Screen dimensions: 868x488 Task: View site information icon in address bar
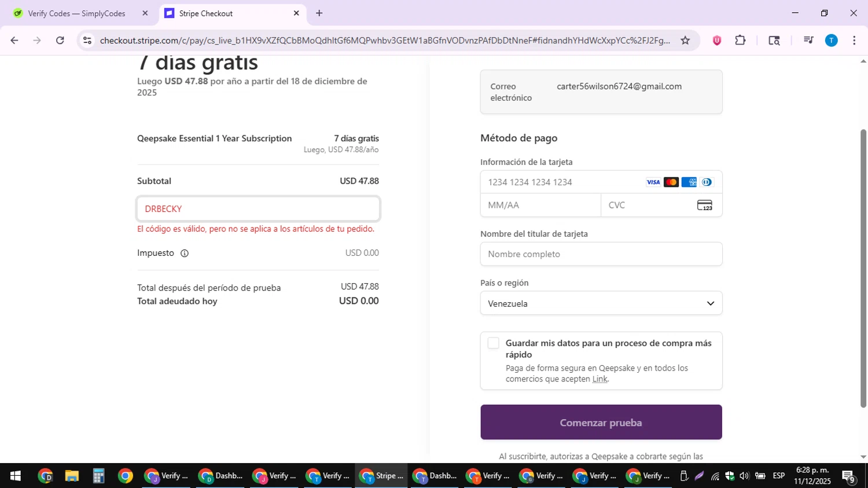(x=87, y=41)
